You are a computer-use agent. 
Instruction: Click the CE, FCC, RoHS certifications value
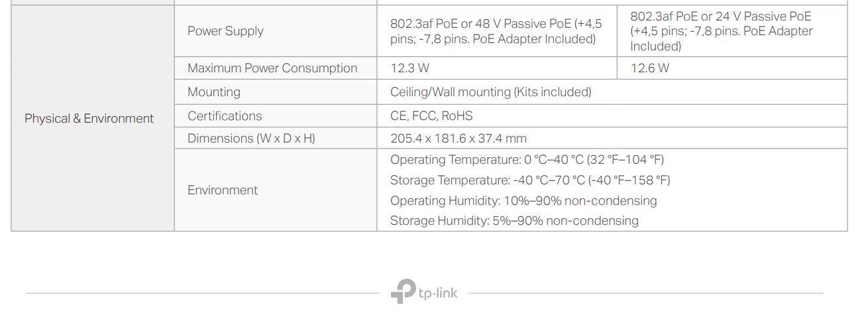(x=431, y=116)
